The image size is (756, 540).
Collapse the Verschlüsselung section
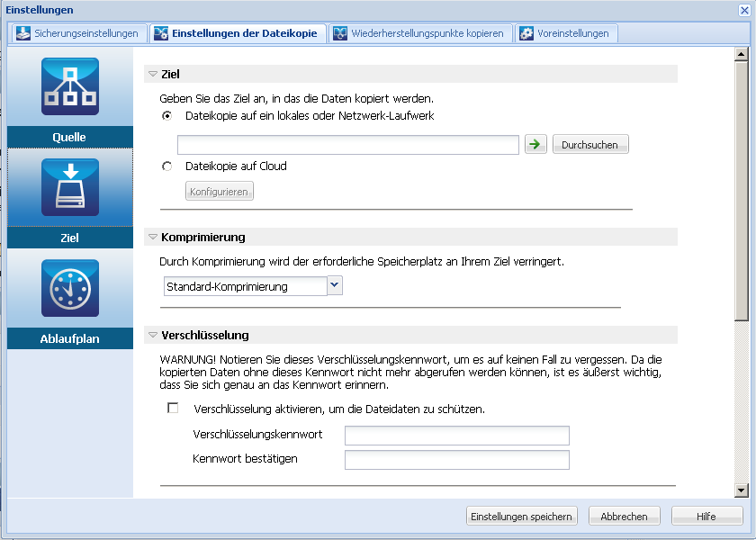153,335
